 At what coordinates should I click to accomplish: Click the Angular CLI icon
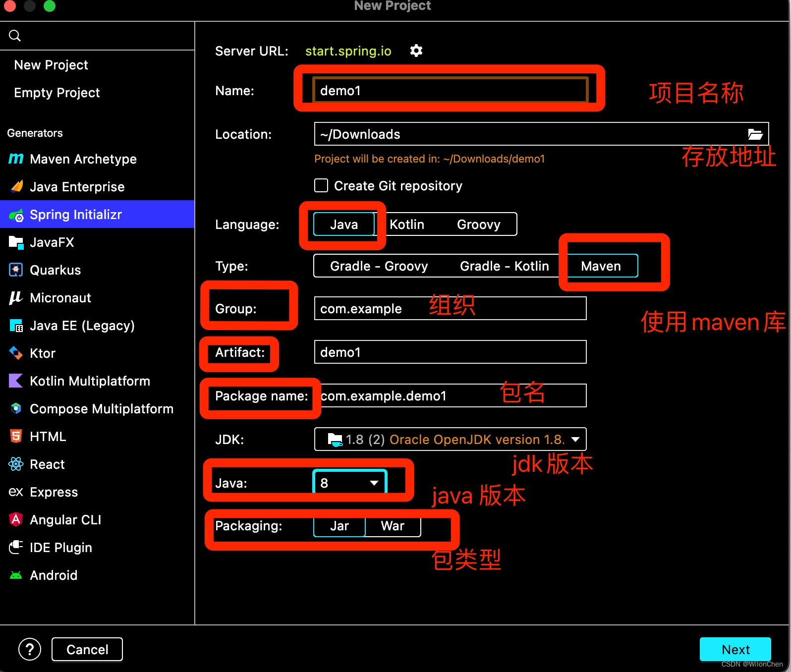(x=16, y=519)
